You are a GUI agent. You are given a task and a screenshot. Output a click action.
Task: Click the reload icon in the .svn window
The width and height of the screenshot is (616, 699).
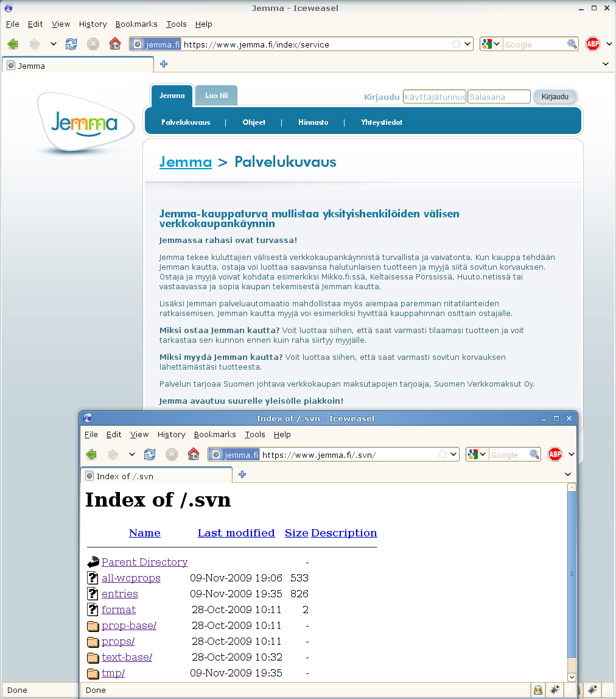pyautogui.click(x=149, y=454)
